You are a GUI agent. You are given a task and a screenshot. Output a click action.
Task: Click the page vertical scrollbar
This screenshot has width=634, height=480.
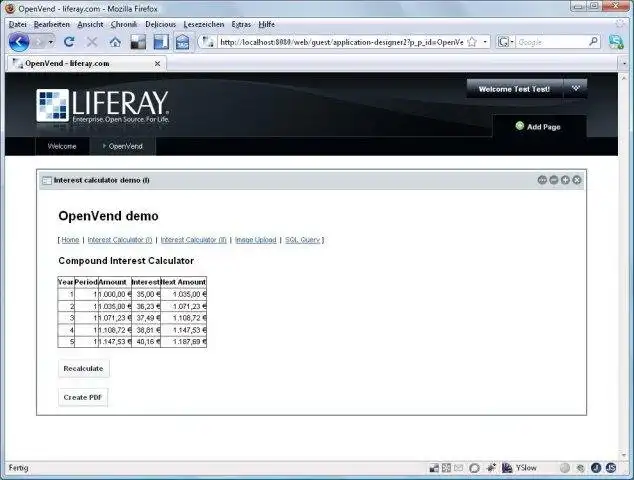[x=623, y=266]
